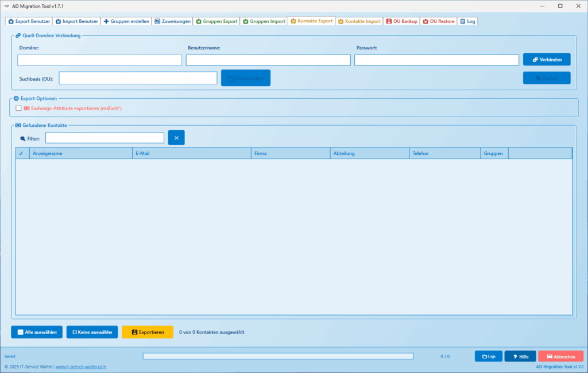The width and height of the screenshot is (588, 373).
Task: Click the search icon on the Suchen button
Action: (x=537, y=77)
